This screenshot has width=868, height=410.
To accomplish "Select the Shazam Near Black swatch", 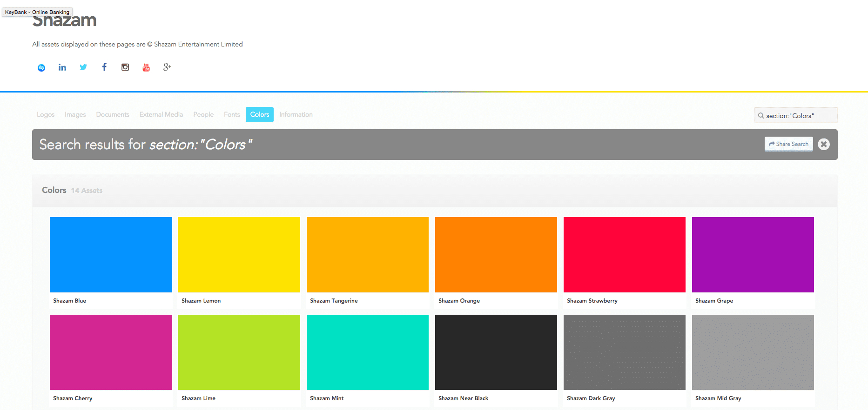I will click(496, 352).
